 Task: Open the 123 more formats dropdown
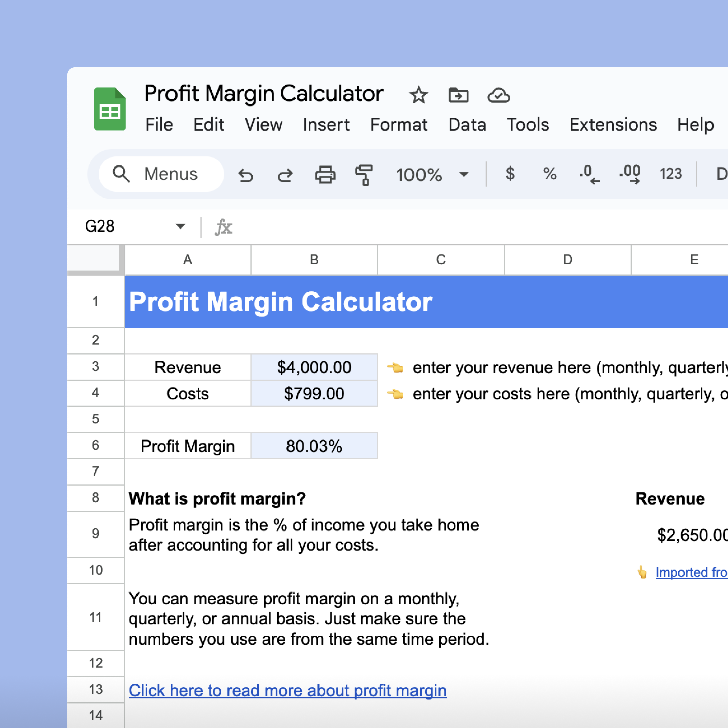[x=670, y=174]
